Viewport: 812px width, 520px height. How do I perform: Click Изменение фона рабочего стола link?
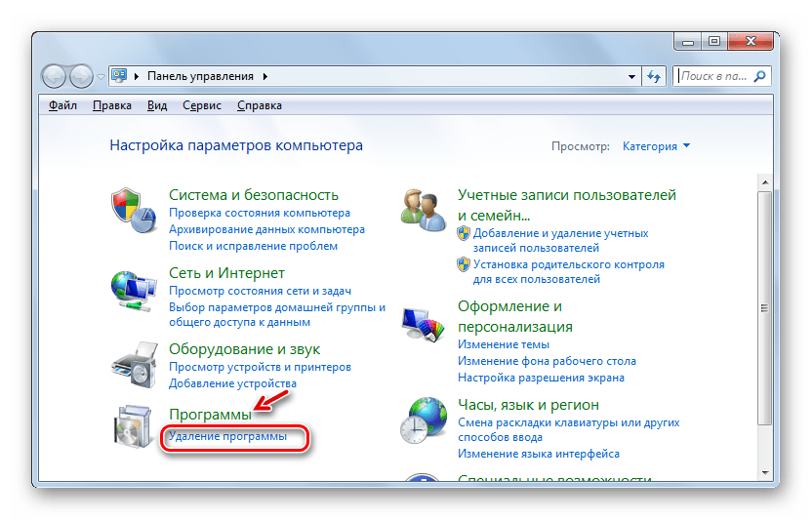click(x=547, y=362)
